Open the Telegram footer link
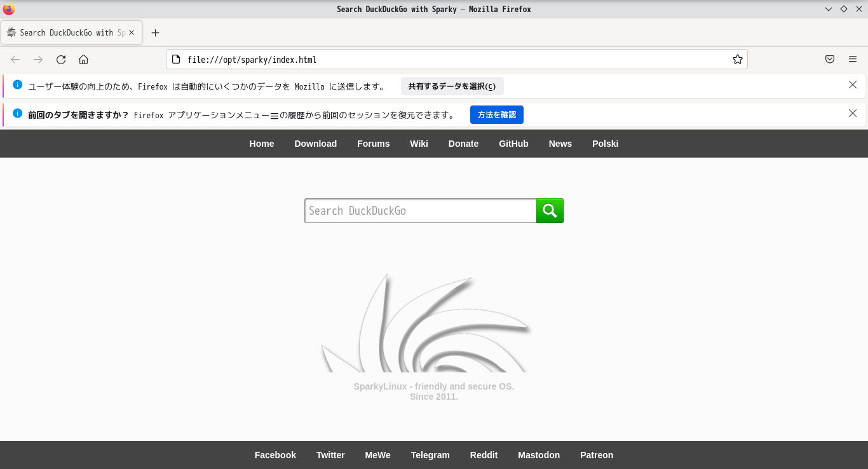Image resolution: width=868 pixels, height=469 pixels. (x=430, y=455)
